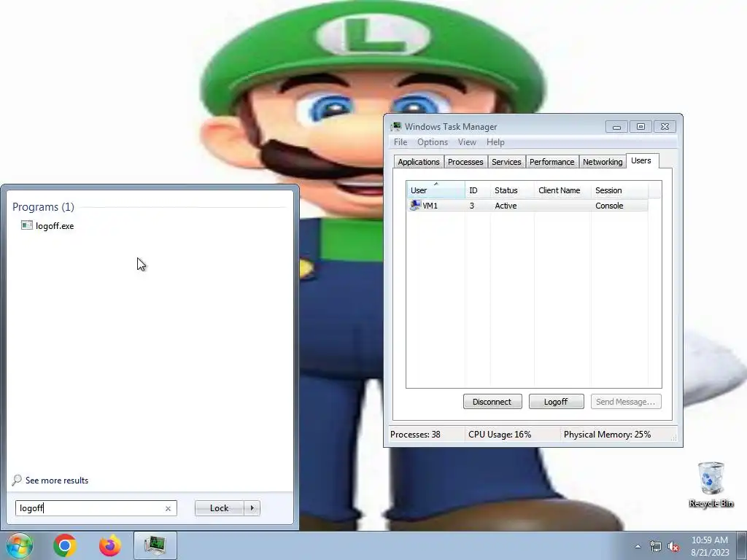Screen dimensions: 747x560
Task: Sort by the Session column header
Action: [619, 190]
